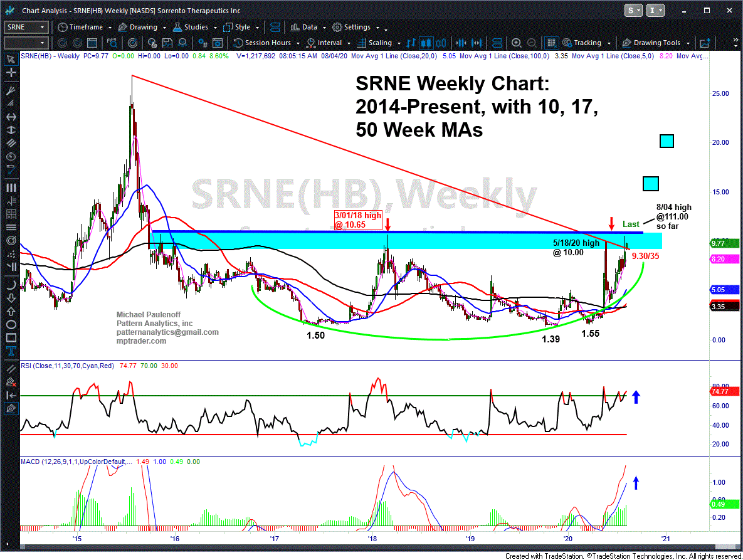Select the ellipse drawing tool
The image size is (743, 560).
click(x=11, y=325)
